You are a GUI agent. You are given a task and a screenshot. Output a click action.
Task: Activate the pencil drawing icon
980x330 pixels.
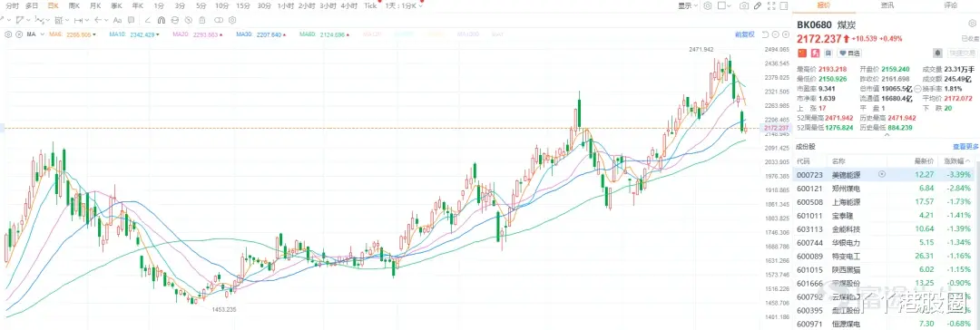coord(758,5)
